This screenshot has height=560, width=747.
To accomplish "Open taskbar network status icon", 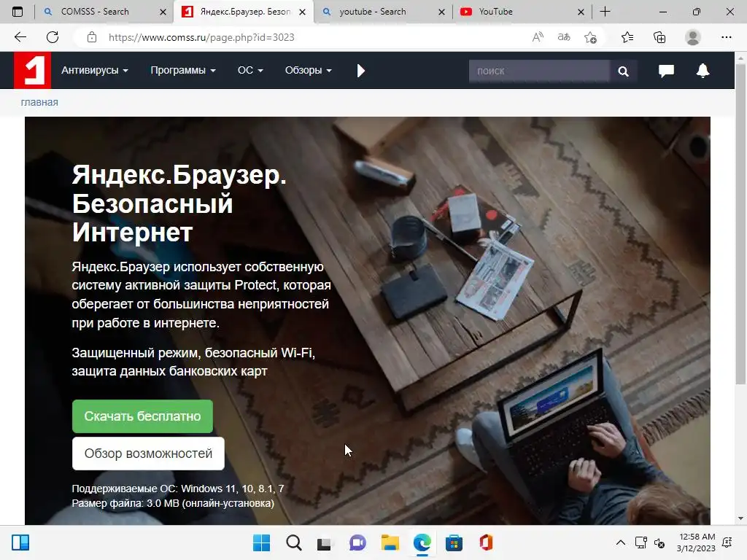I will point(640,542).
